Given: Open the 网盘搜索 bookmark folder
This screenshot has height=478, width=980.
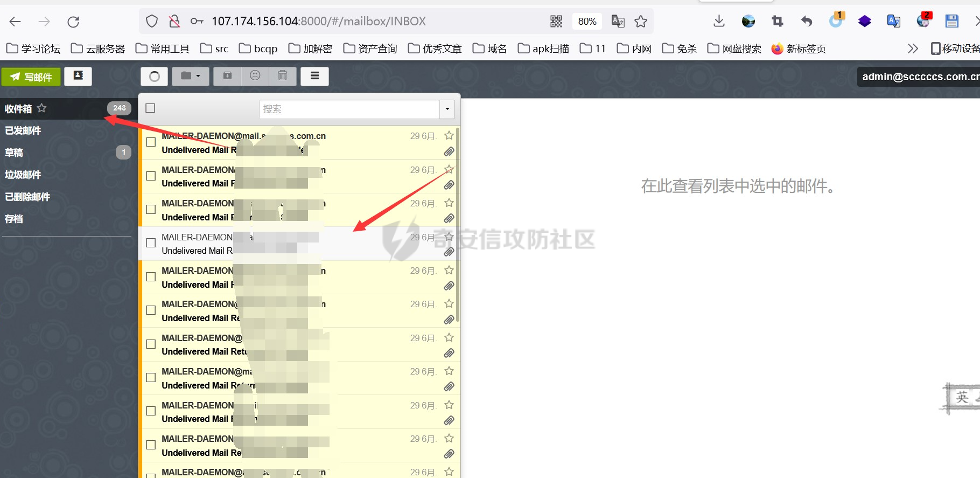Looking at the screenshot, I should click(734, 49).
